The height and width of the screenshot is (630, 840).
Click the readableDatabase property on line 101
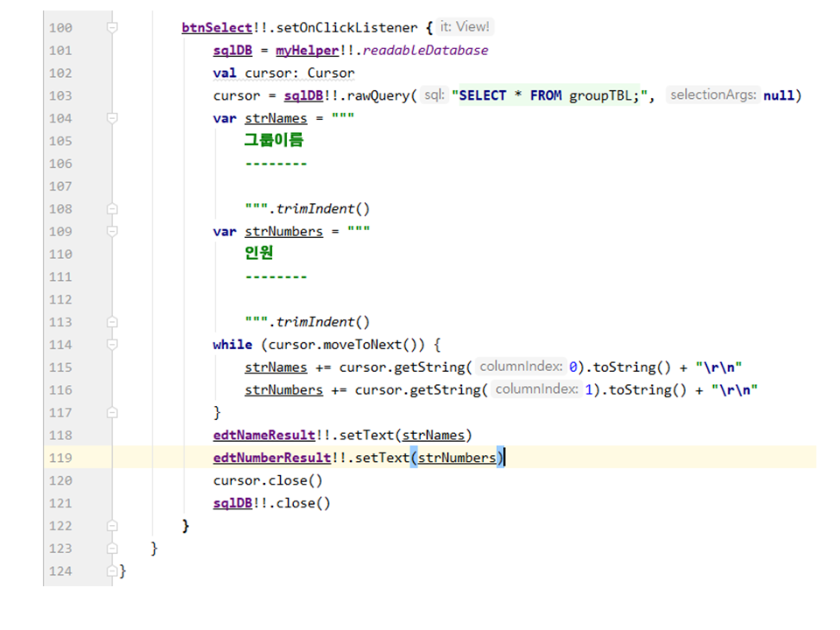(x=425, y=51)
